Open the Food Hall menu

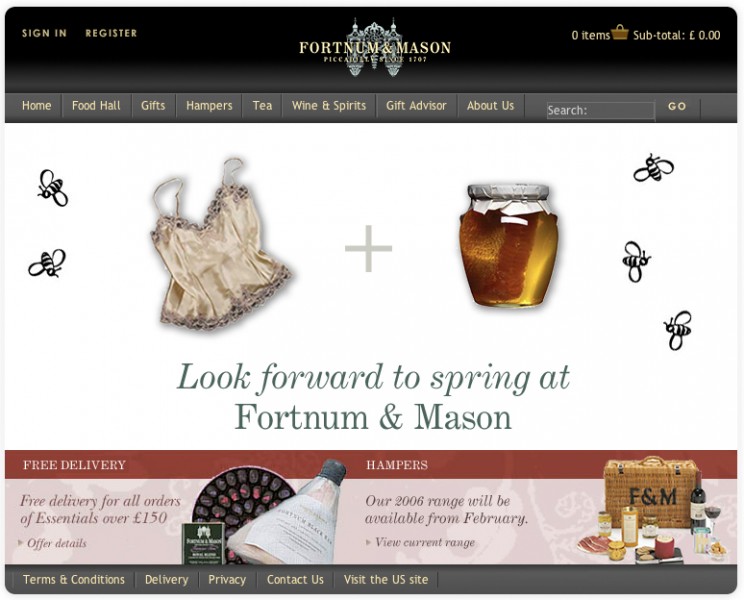coord(96,105)
